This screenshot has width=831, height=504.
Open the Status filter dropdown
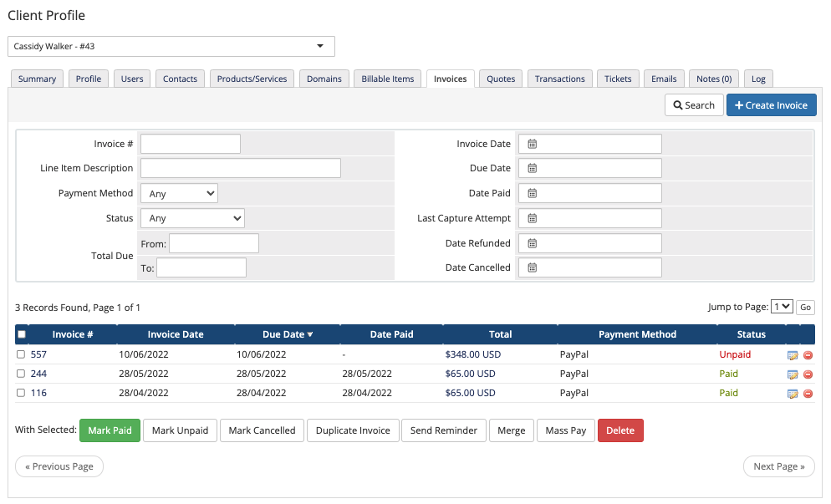click(192, 217)
